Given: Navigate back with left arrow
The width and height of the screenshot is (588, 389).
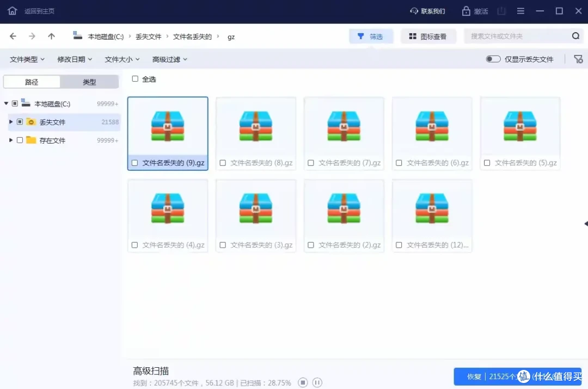Looking at the screenshot, I should tap(13, 36).
